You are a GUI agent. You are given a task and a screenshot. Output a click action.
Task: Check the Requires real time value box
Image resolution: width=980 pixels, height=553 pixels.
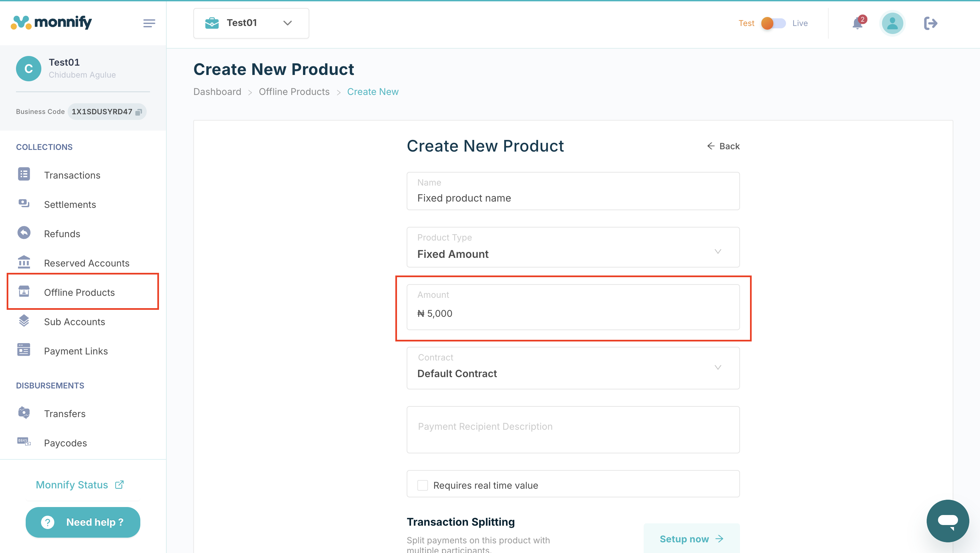point(422,485)
